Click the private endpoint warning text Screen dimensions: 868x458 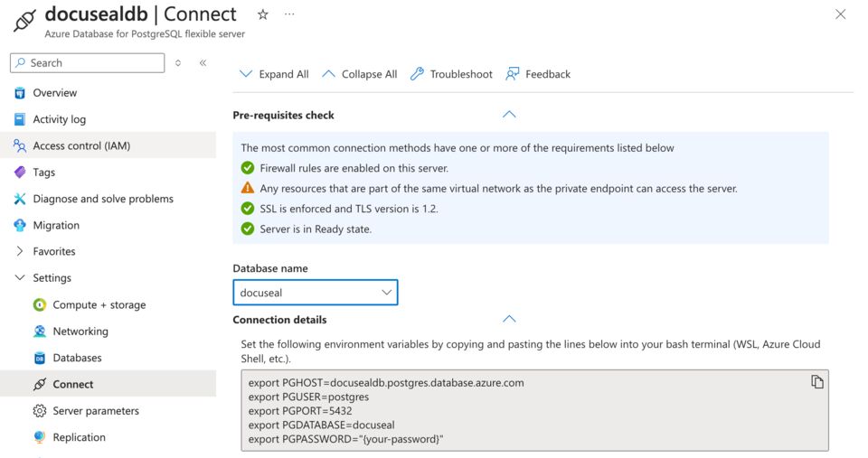pos(499,189)
